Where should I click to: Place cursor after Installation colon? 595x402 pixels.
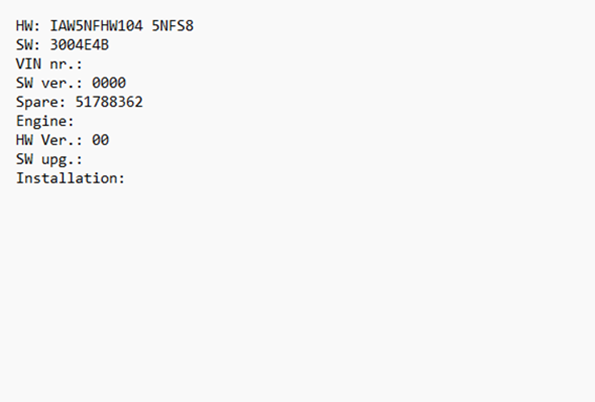coord(125,178)
